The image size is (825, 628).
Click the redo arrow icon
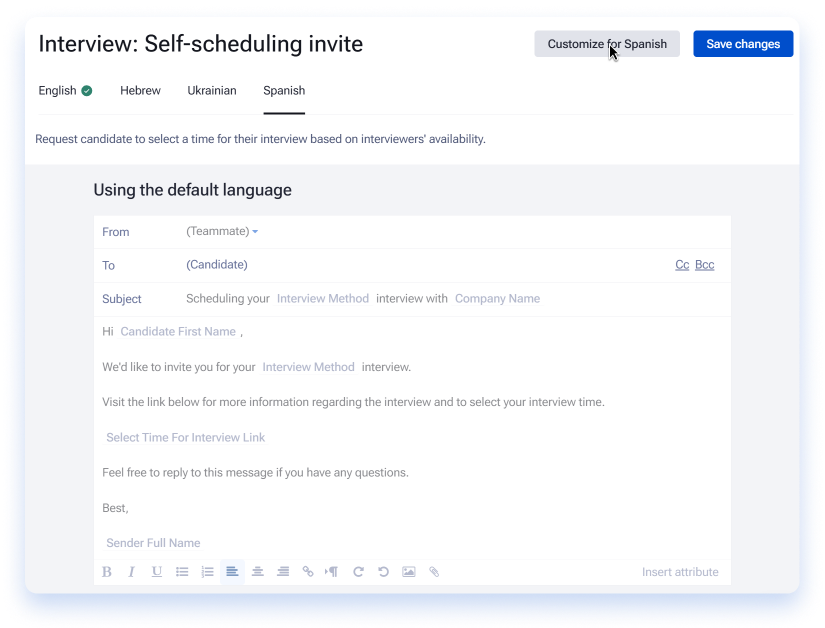[358, 572]
